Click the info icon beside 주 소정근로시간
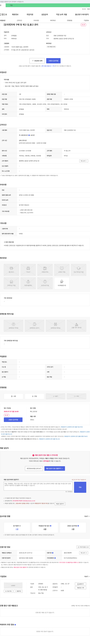 [29, 135]
